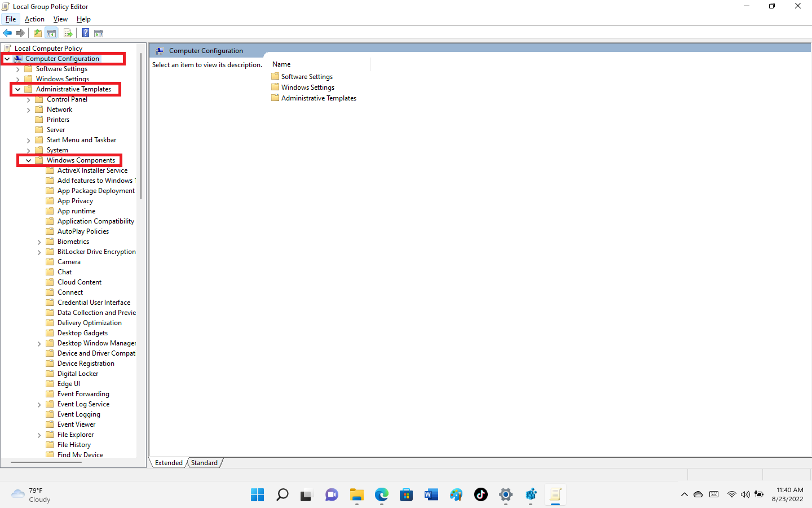
Task: Click the Back arrow toolbar icon
Action: pos(7,33)
